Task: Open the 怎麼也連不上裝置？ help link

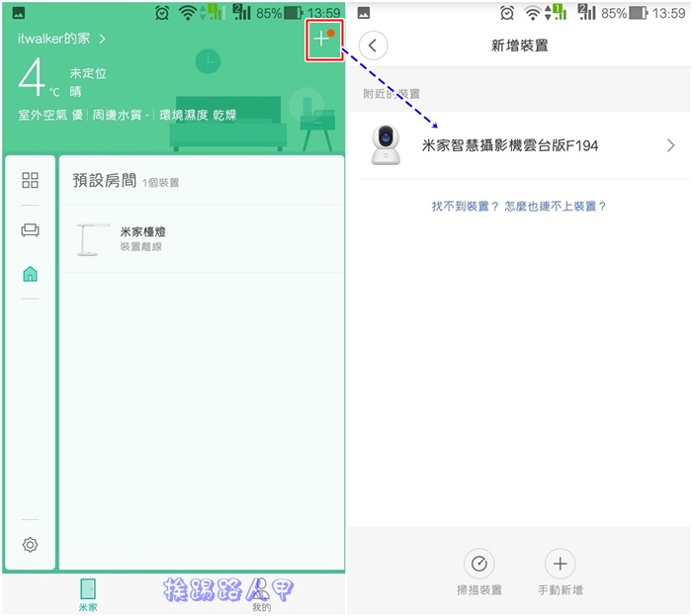Action: (556, 206)
